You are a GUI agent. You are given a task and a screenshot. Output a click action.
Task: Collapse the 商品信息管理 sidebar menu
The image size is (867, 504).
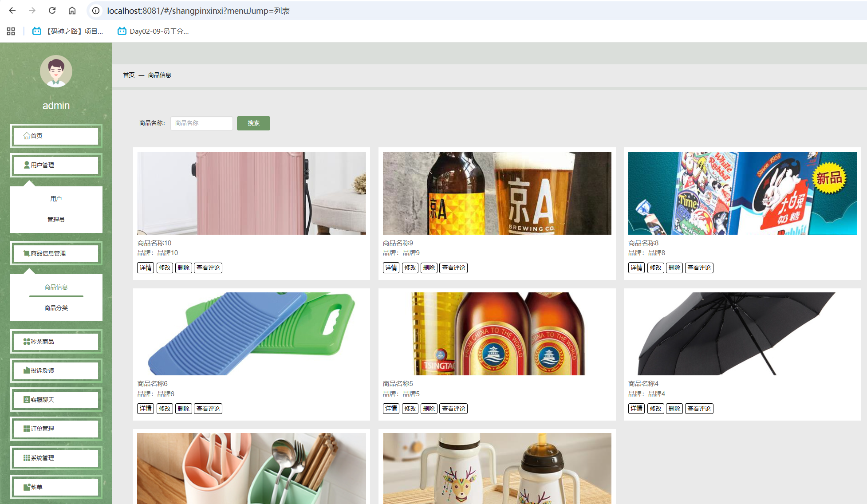click(56, 253)
